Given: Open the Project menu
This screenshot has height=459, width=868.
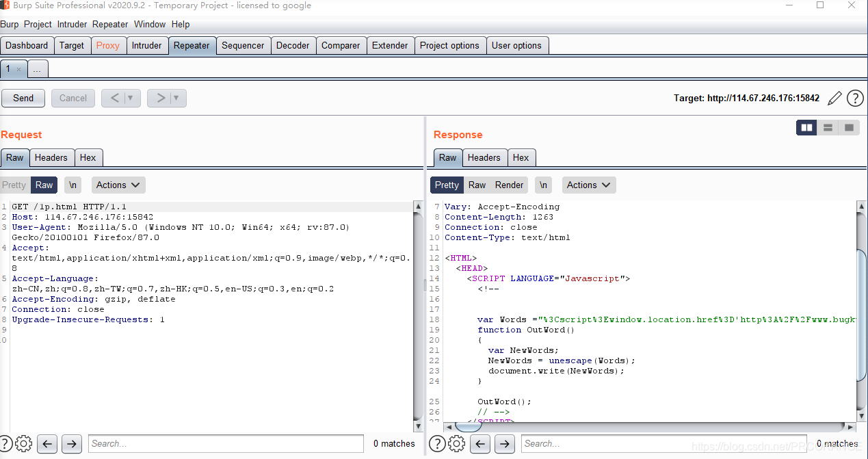Looking at the screenshot, I should 38,24.
